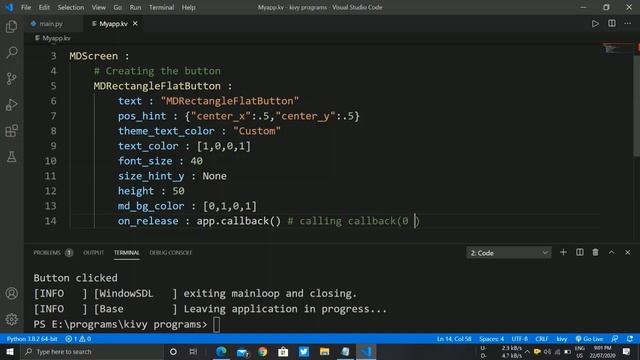This screenshot has height=360, width=640.
Task: Open Google Chrome from the taskbar
Action: click(x=262, y=351)
